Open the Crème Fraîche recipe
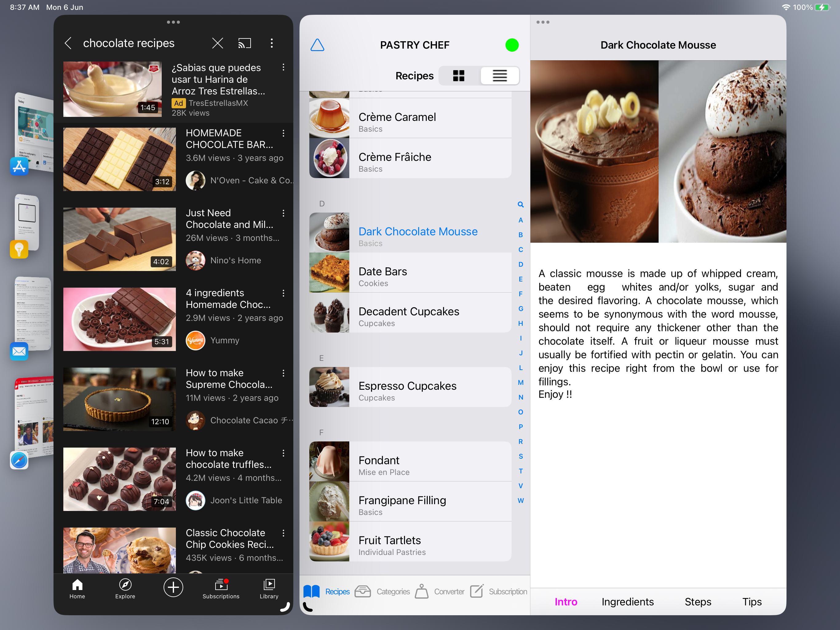The image size is (840, 630). click(410, 158)
